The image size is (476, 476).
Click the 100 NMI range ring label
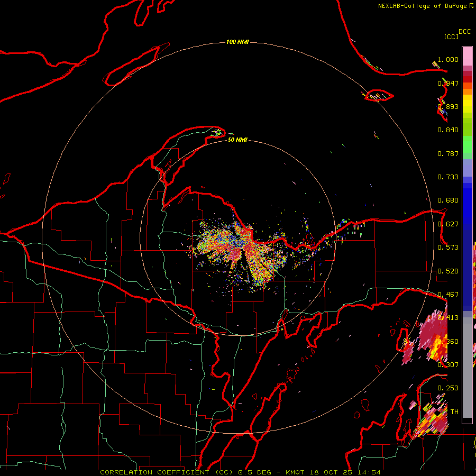click(x=237, y=42)
